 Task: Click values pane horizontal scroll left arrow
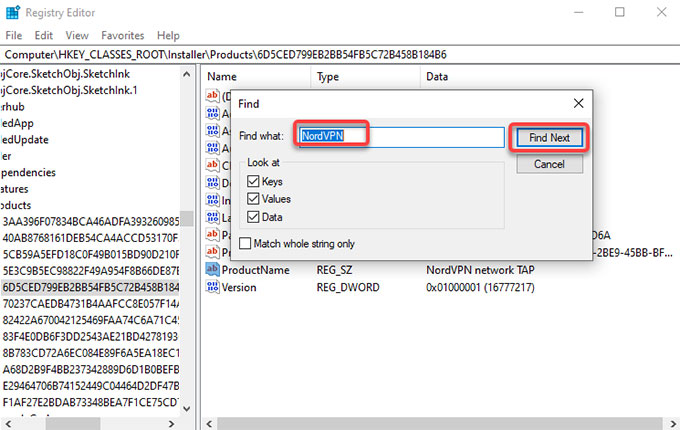209,424
